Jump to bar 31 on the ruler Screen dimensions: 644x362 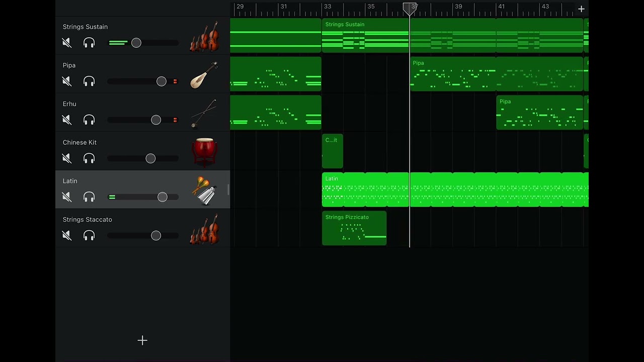[x=284, y=7]
